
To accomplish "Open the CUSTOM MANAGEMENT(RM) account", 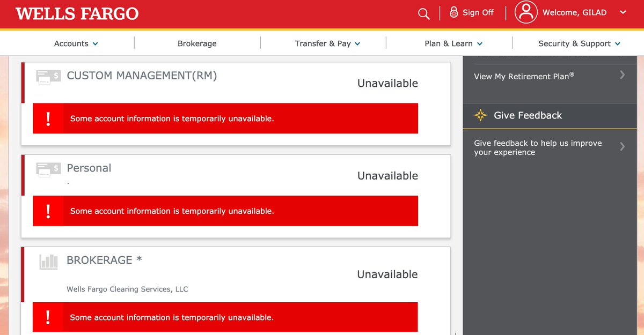I will [x=142, y=76].
